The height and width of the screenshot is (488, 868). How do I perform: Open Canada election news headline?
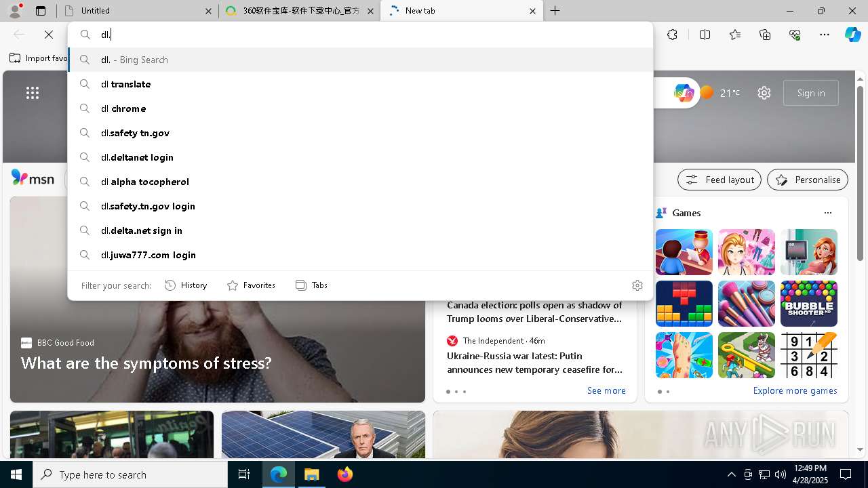[x=534, y=312]
